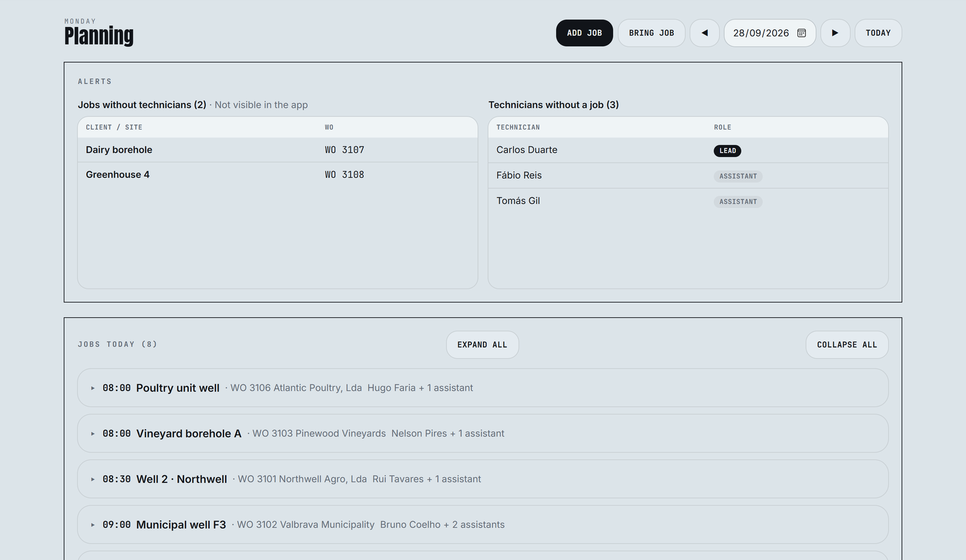Click Bruno Coelho + 2 assistants text
Image resolution: width=966 pixels, height=560 pixels.
(x=443, y=524)
